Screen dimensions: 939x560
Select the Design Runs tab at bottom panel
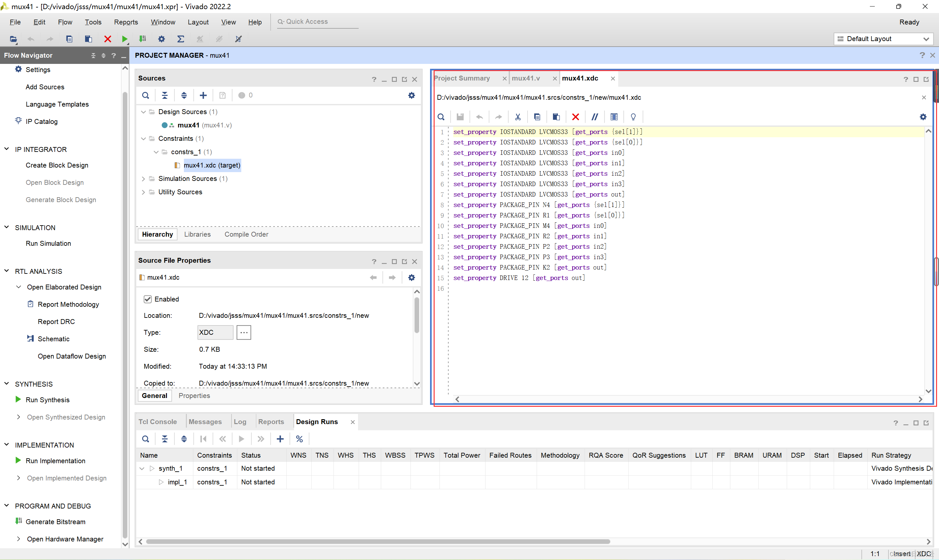click(x=318, y=421)
